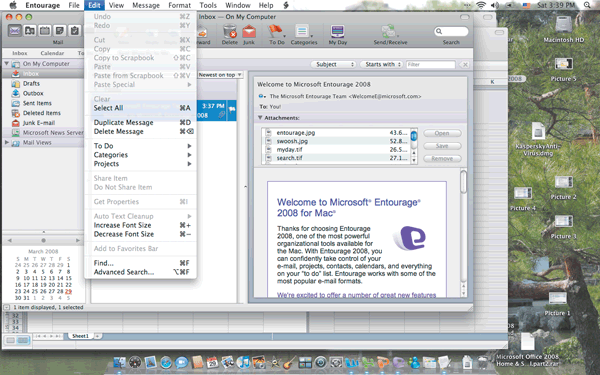Screen dimensions: 600x375
Task: Open the Drafts folder
Action: 31,83
